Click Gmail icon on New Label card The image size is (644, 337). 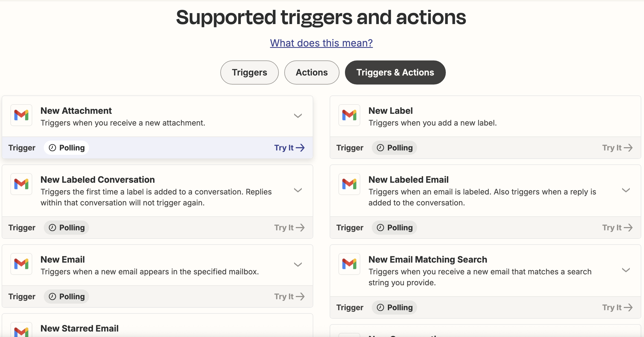click(349, 115)
